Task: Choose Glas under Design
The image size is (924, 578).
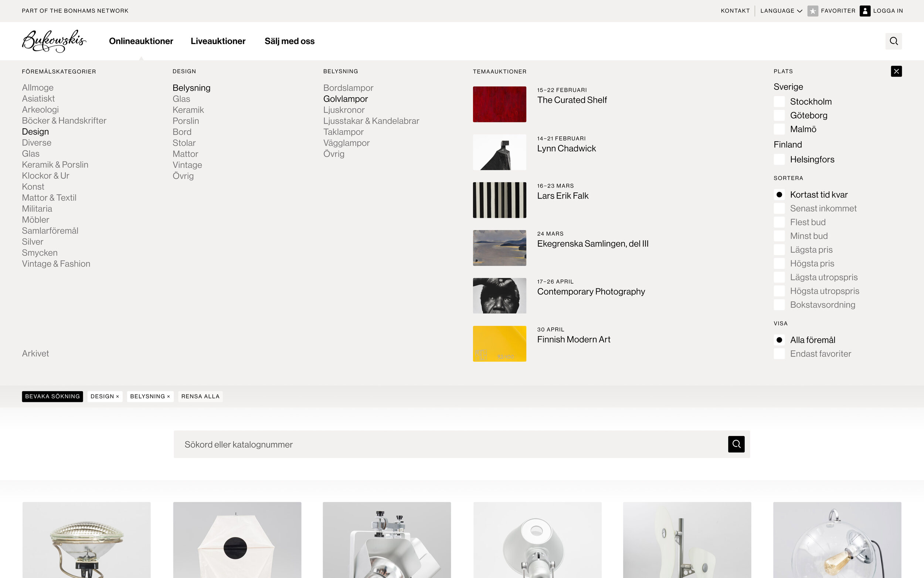Action: tap(181, 99)
